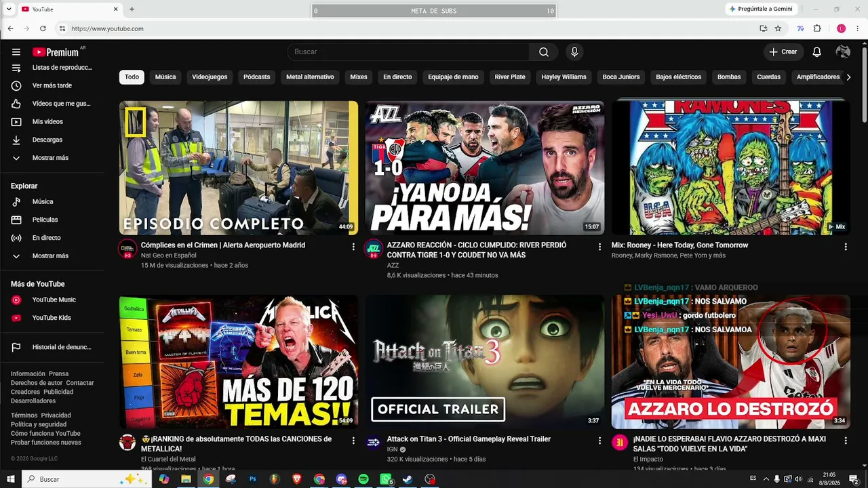868x488 pixels.
Task: Click the Chrome profile avatar in the toolbar
Action: (x=842, y=28)
